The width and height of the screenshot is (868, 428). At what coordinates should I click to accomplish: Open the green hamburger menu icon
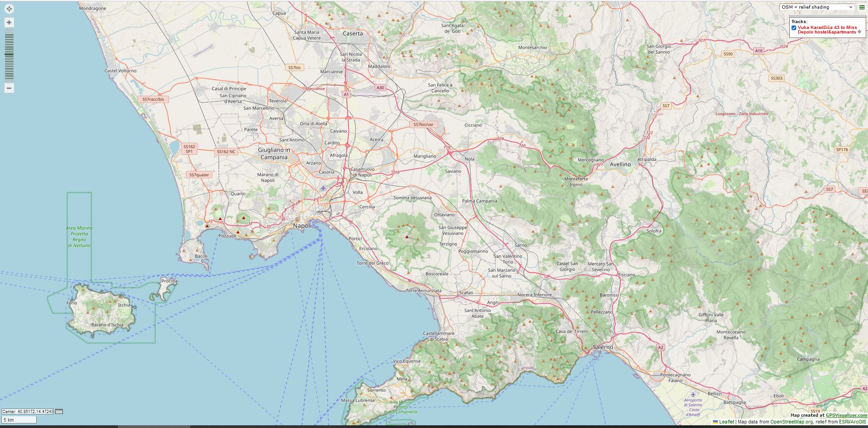862,7
